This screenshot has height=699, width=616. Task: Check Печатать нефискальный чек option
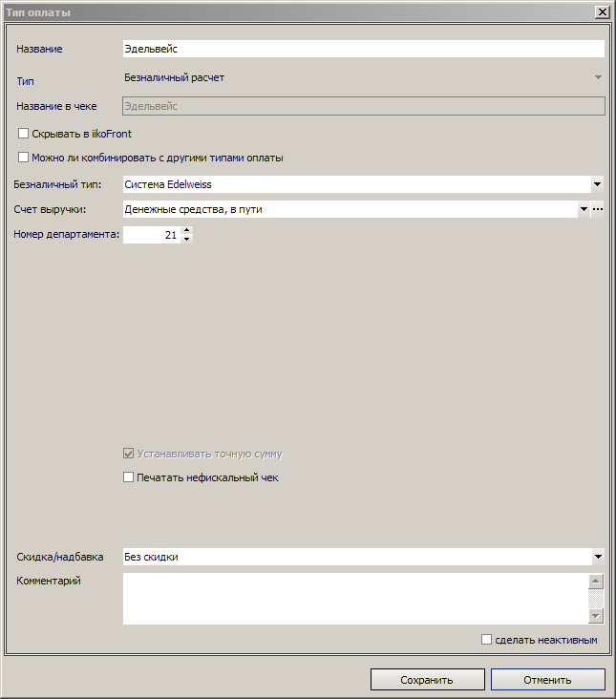128,477
